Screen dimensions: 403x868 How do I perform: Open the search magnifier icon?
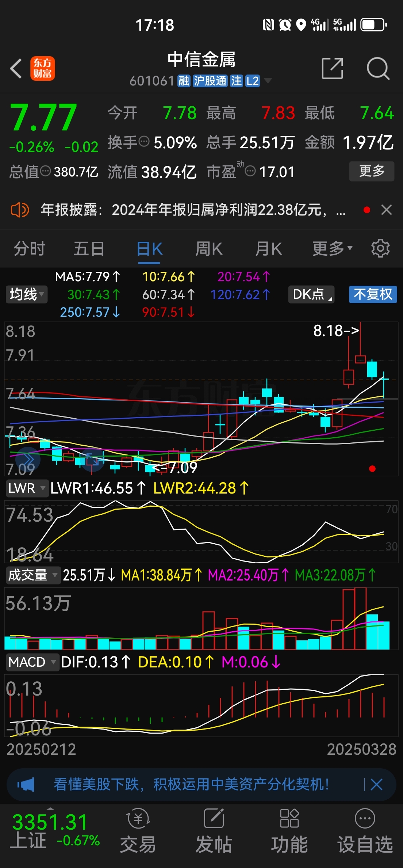[x=378, y=68]
